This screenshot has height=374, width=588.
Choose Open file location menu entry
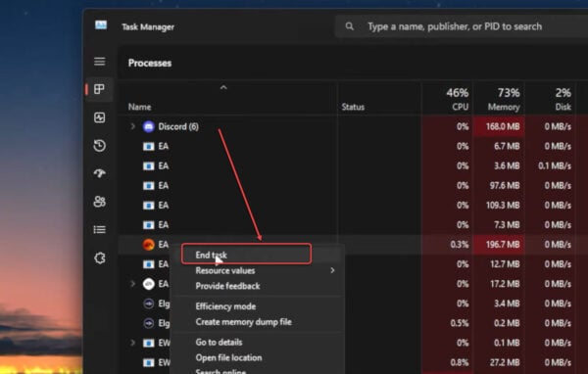pos(228,357)
